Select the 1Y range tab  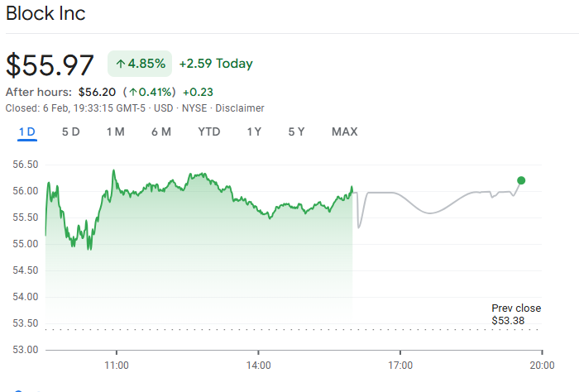tap(254, 132)
